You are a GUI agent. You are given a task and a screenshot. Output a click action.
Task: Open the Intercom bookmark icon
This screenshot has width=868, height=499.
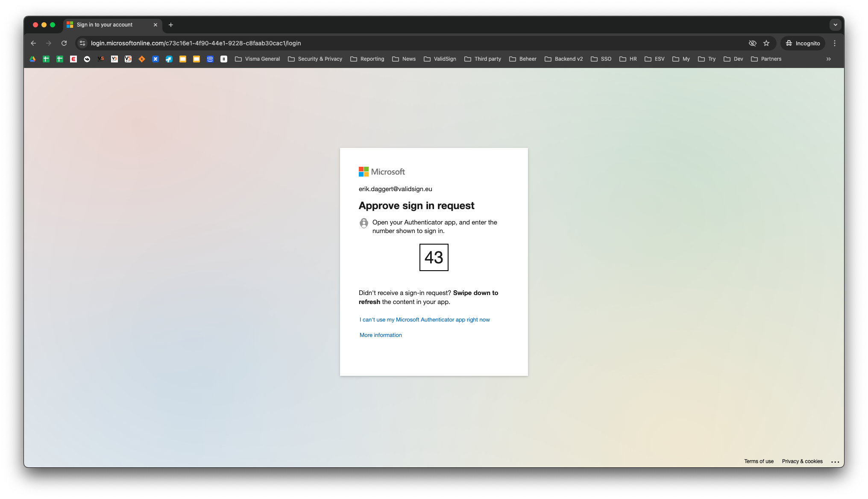[210, 59]
